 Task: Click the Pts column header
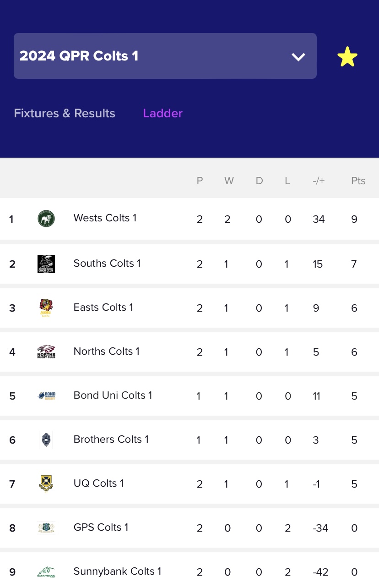coord(358,181)
